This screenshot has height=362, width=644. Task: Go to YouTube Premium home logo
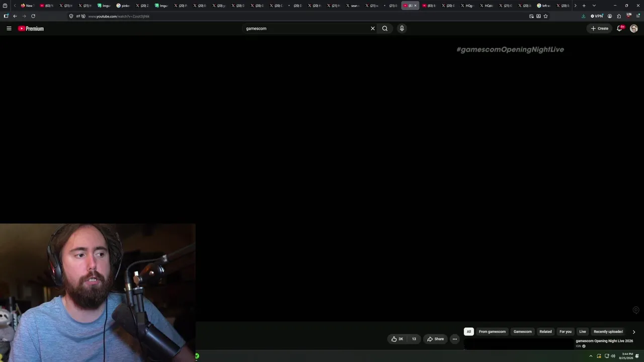pos(31,29)
